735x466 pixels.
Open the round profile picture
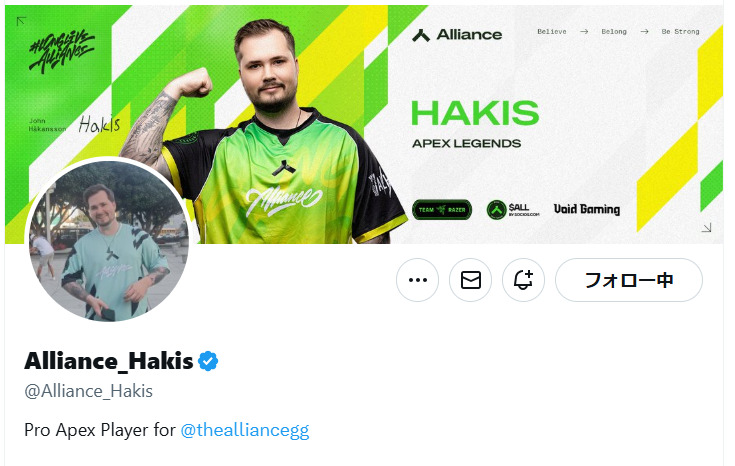point(109,241)
